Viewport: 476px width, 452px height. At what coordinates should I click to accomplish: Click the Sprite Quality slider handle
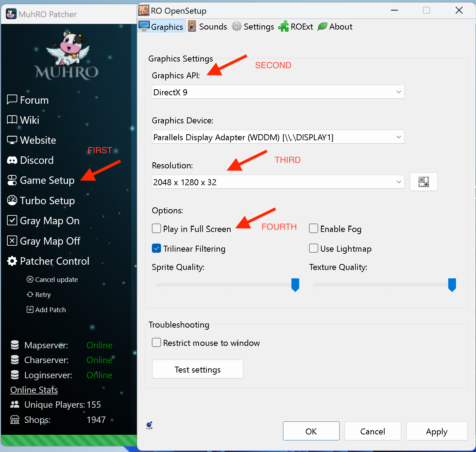(295, 284)
